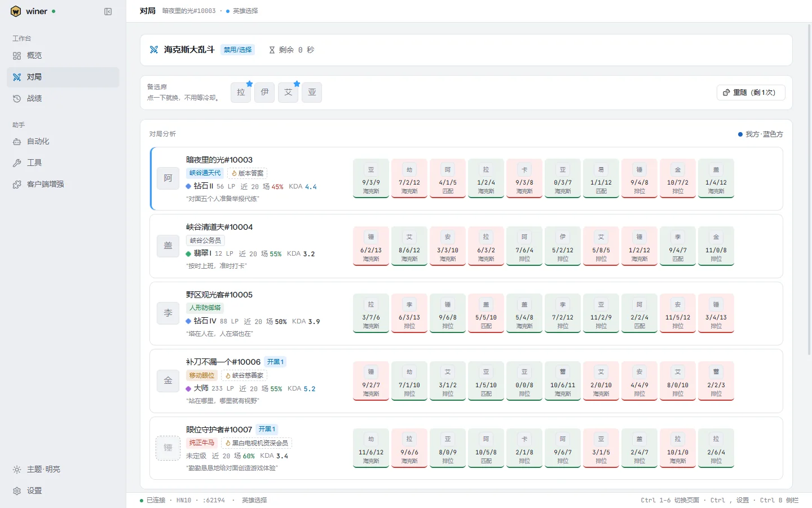Open 设置 settings from the sidebar

(x=63, y=491)
